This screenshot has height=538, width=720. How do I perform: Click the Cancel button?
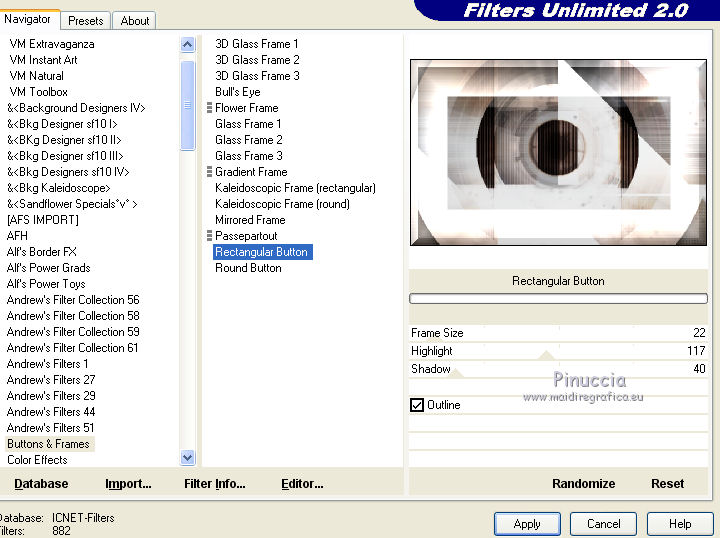603,524
